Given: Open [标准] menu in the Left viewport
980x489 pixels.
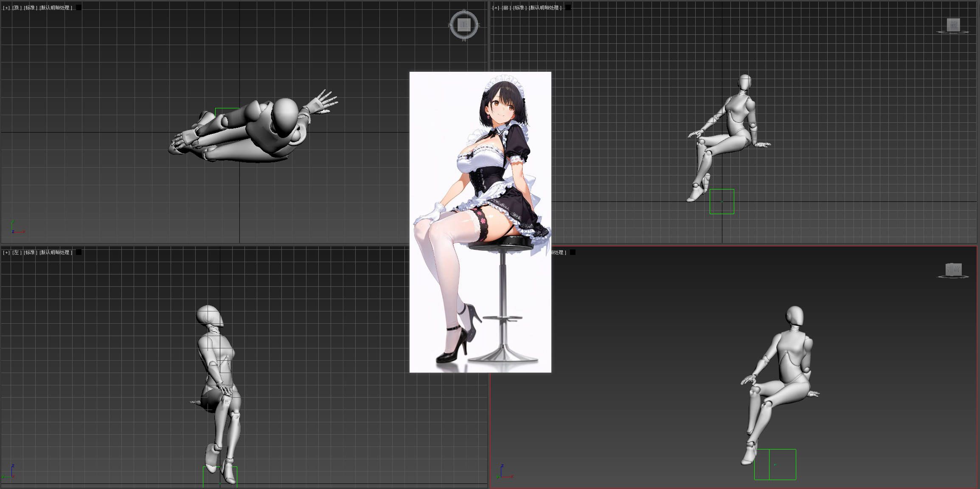Looking at the screenshot, I should point(31,252).
